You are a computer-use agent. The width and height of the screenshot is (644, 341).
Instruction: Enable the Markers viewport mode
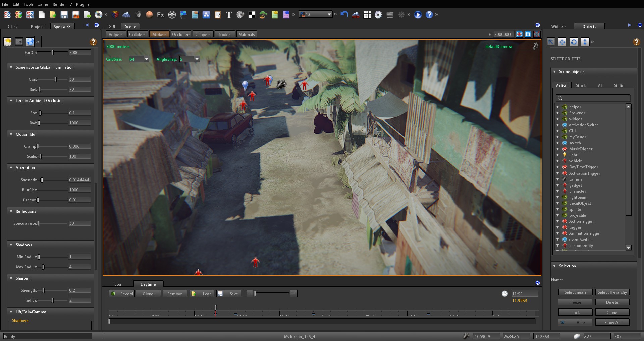pos(159,34)
